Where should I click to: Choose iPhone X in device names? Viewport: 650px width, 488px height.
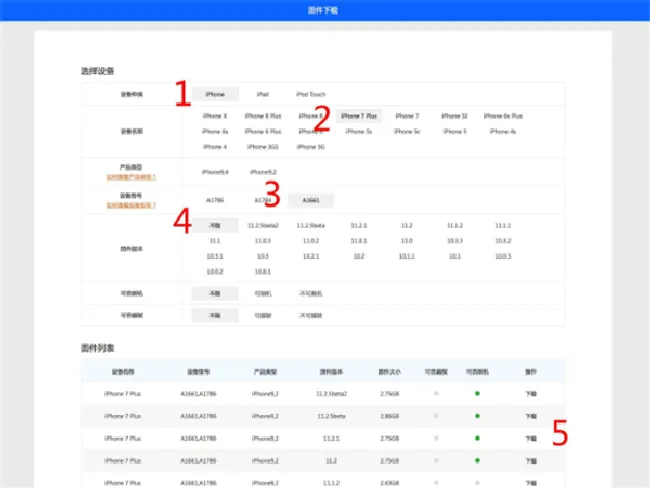pyautogui.click(x=215, y=116)
